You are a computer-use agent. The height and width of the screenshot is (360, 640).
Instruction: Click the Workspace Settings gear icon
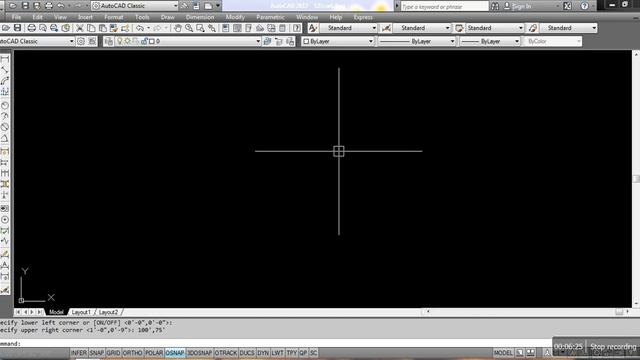81,41
